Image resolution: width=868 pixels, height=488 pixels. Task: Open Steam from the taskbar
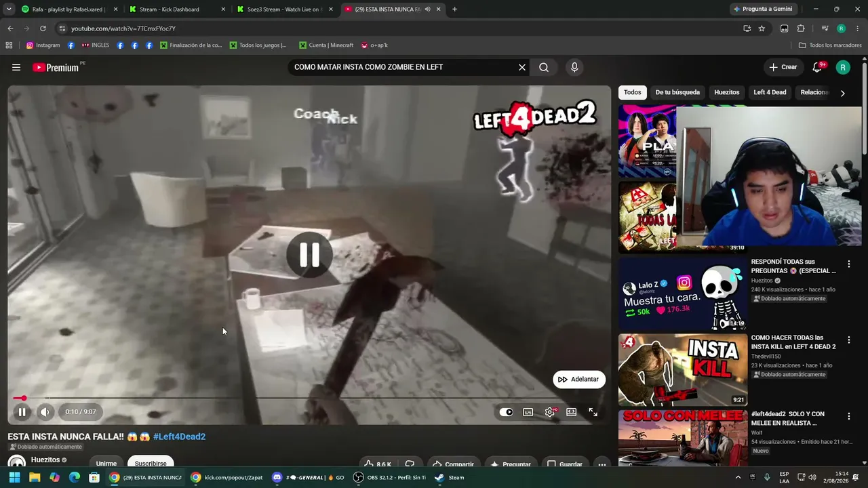click(450, 477)
